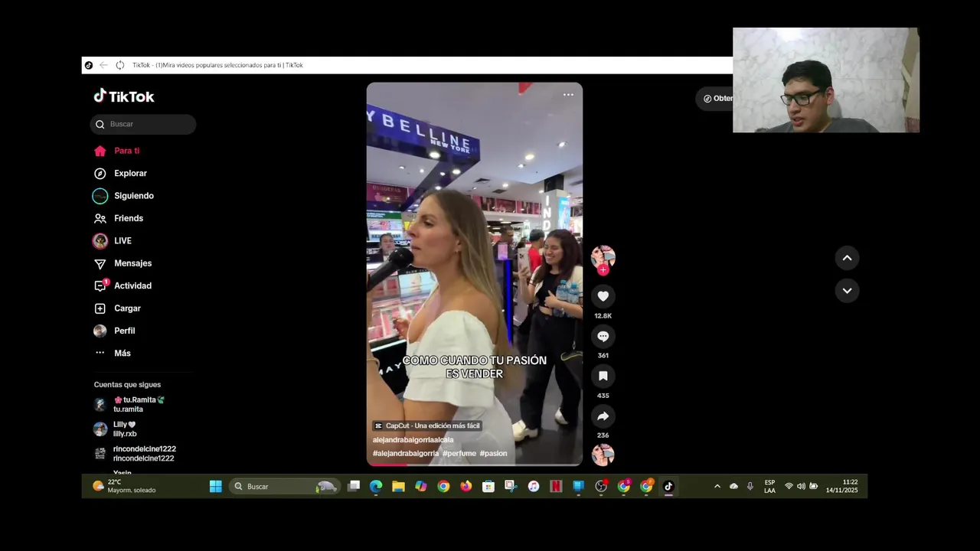Click the Buscar search field in TikTok
The height and width of the screenshot is (551, 980).
pyautogui.click(x=143, y=124)
